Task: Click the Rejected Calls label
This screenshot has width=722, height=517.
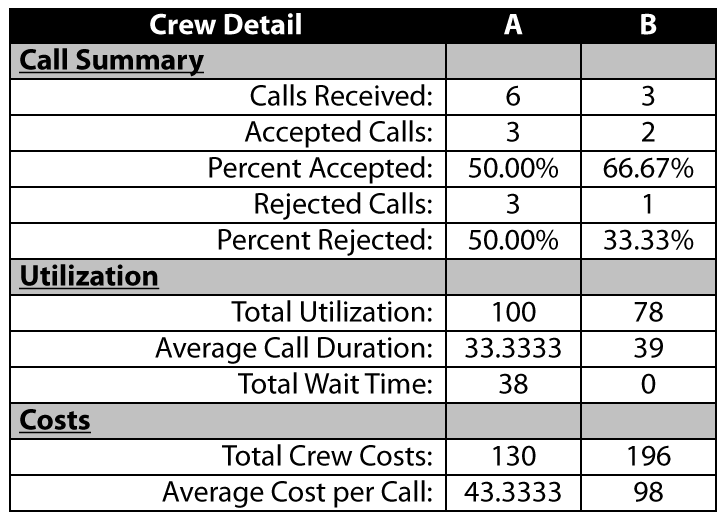Action: tap(343, 204)
